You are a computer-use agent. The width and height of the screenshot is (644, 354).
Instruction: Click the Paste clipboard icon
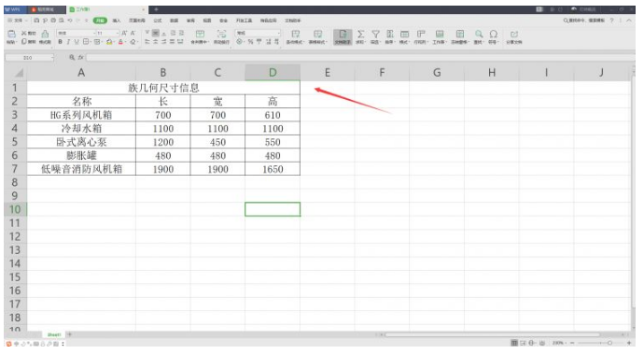coord(12,35)
